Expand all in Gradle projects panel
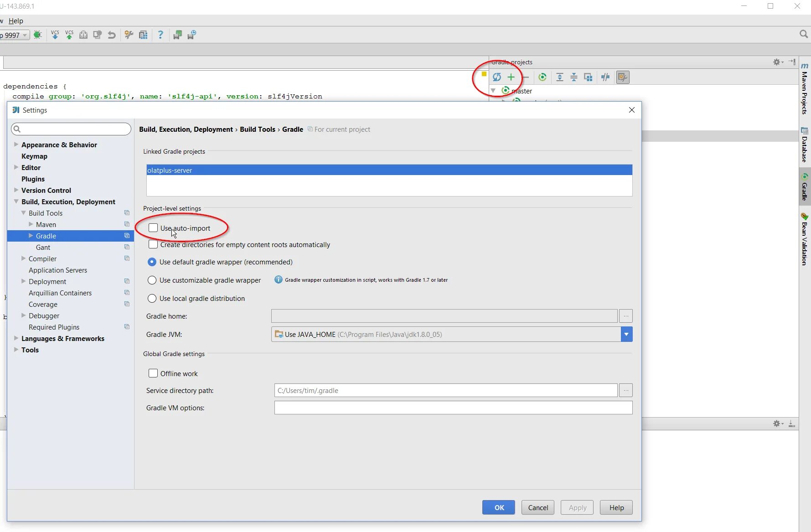 click(x=560, y=77)
